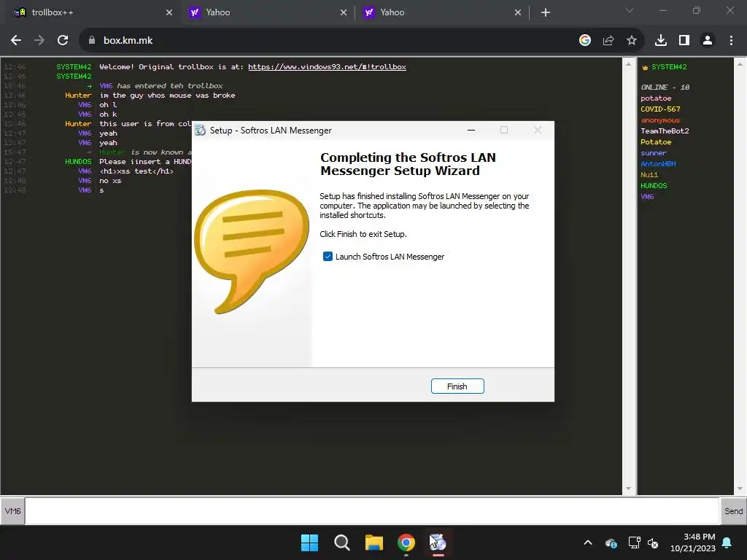Screen dimensions: 747x560
Task: Open the notification bell icon
Action: 727,542
